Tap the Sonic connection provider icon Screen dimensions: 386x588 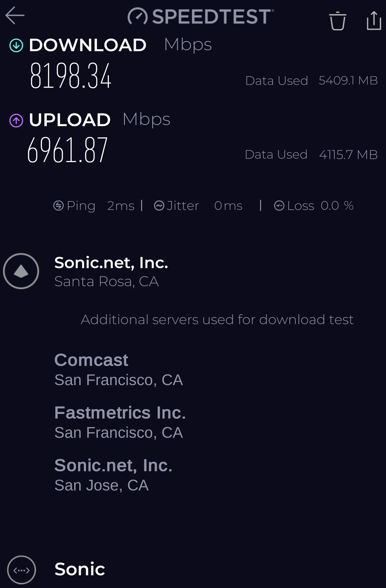coord(21,570)
